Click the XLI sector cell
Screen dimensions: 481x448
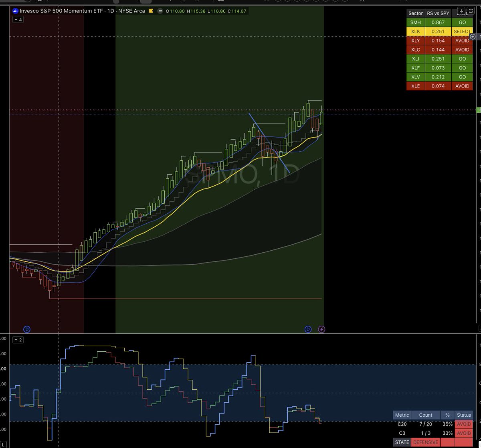416,59
